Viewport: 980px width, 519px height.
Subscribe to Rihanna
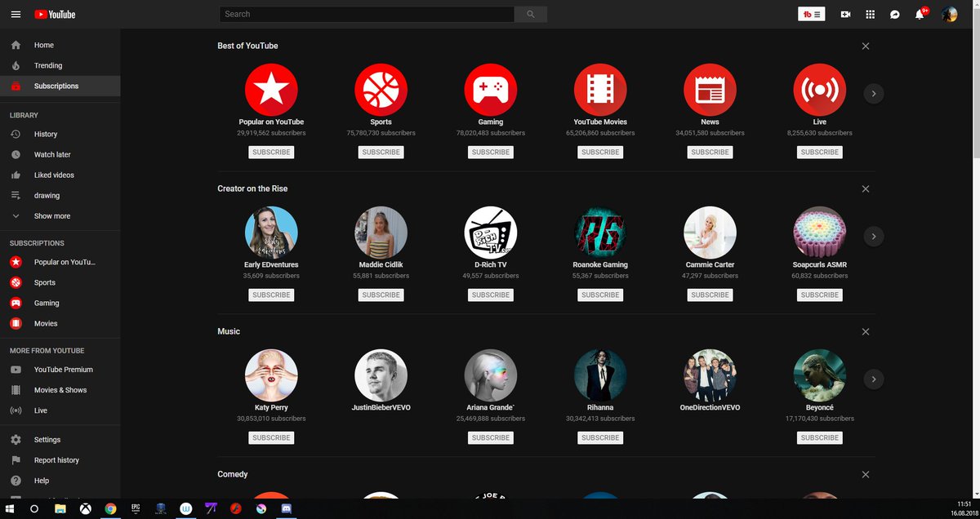tap(600, 437)
